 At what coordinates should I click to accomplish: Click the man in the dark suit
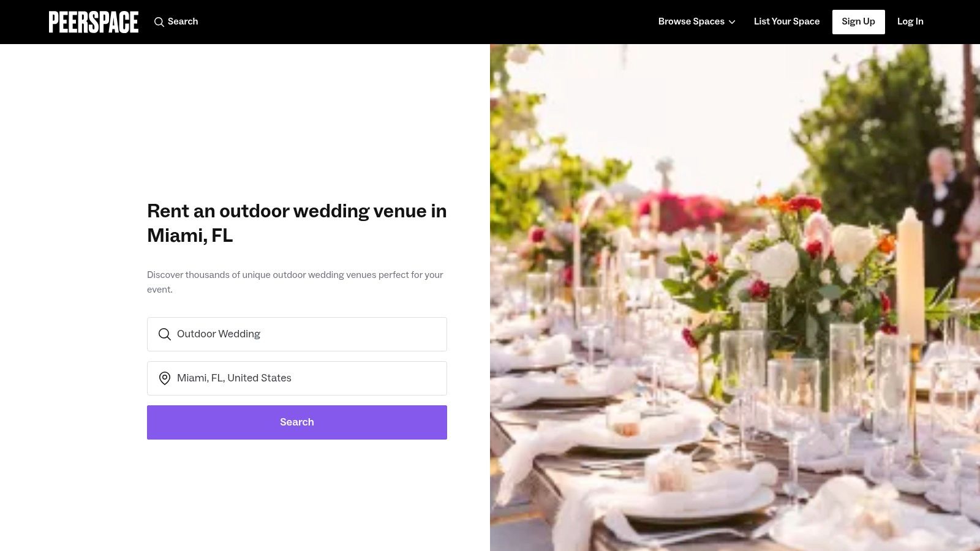pos(940,208)
